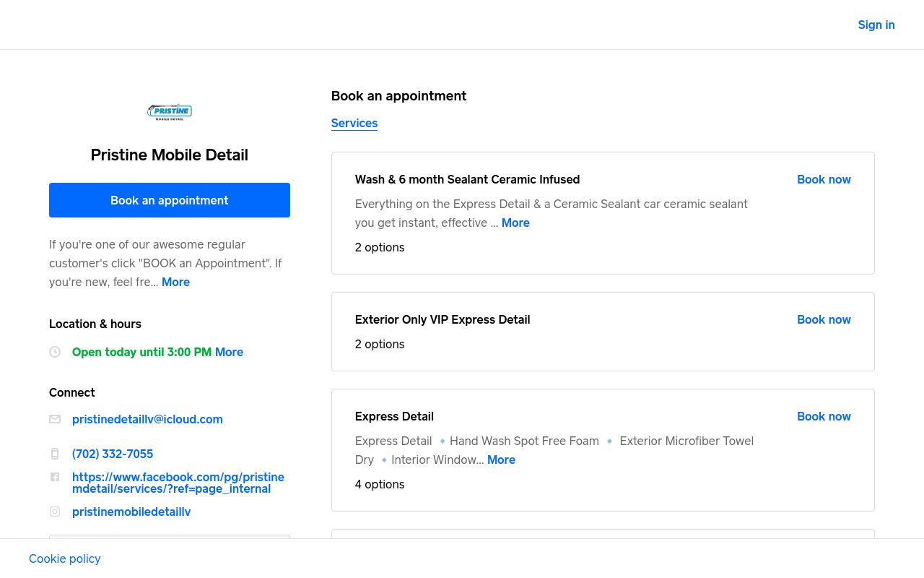The image size is (924, 578).
Task: Book now the Wash & 6 month Sealant
Action: pyautogui.click(x=824, y=179)
